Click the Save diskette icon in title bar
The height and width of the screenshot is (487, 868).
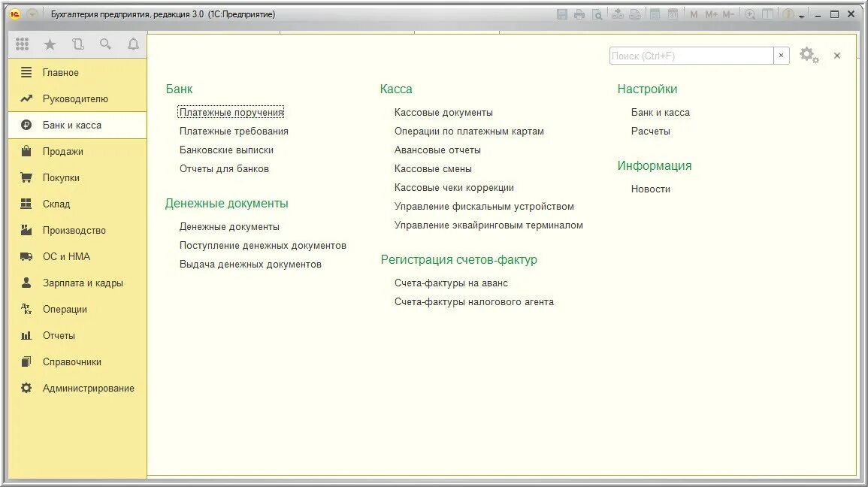562,14
